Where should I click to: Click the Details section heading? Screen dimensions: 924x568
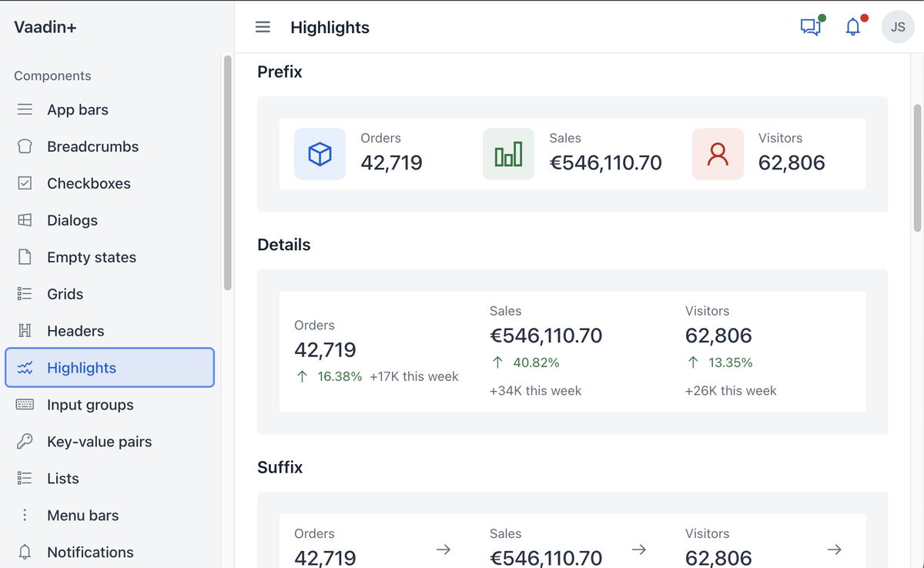[x=284, y=245]
